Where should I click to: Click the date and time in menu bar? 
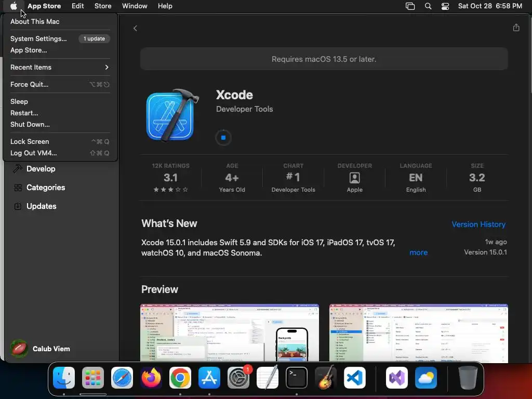point(490,6)
